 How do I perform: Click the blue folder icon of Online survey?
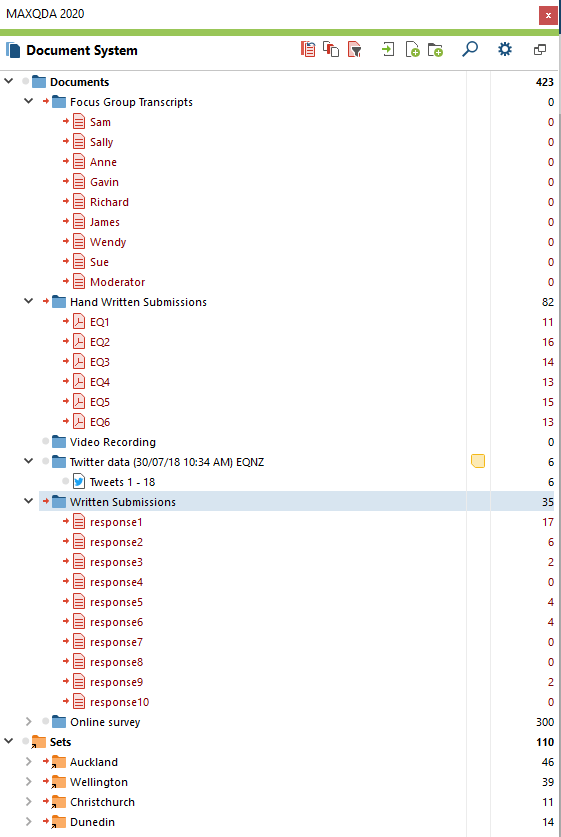(x=59, y=722)
